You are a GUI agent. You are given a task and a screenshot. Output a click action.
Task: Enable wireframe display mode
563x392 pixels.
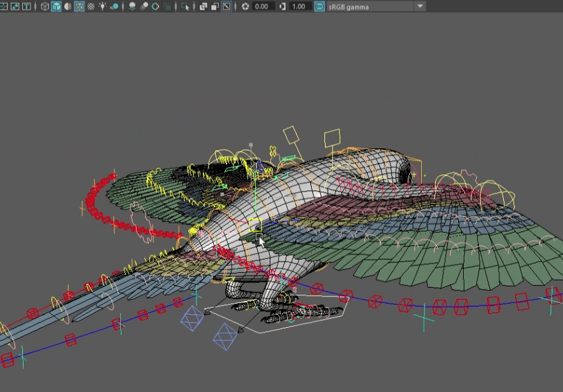point(45,6)
